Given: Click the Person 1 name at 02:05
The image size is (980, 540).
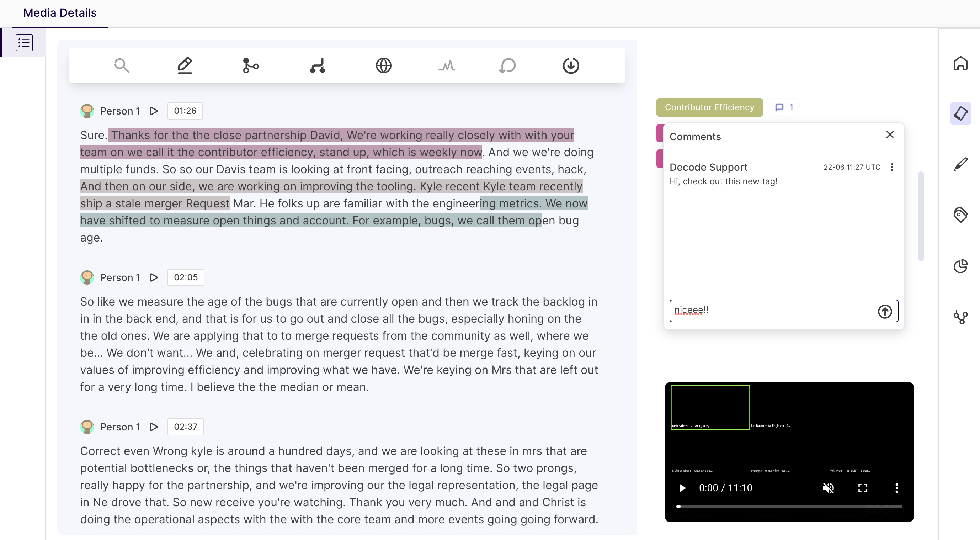Looking at the screenshot, I should (x=120, y=277).
